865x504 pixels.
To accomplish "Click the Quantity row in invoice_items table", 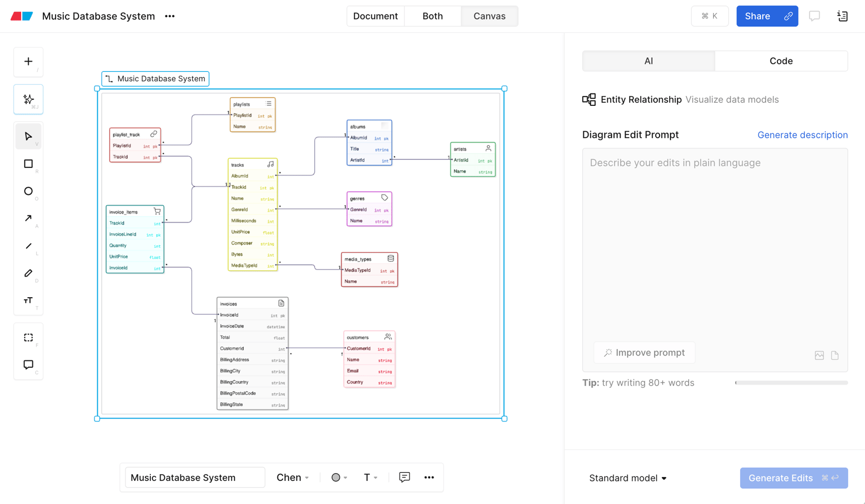I will click(x=135, y=246).
